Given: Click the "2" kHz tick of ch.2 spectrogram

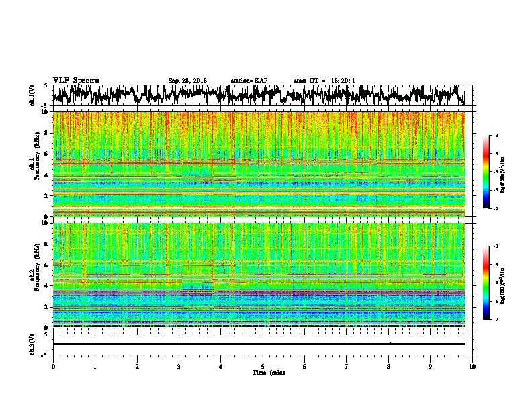Looking at the screenshot, I should click(x=48, y=307).
